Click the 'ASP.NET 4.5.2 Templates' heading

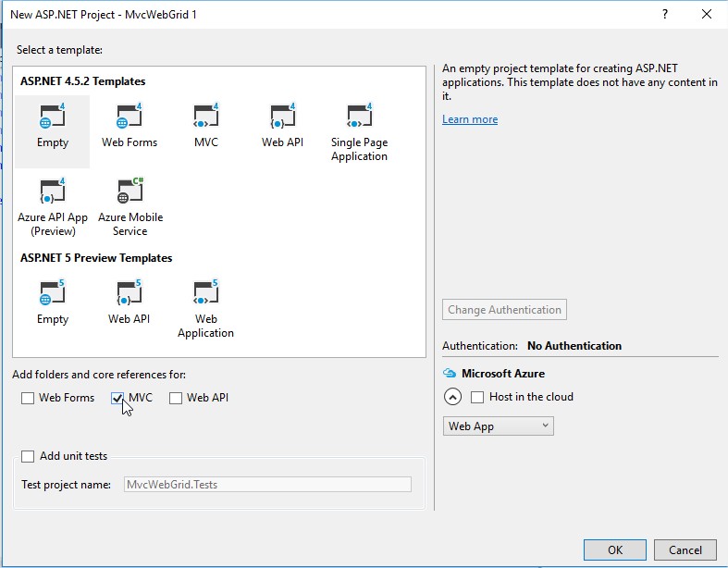point(82,81)
